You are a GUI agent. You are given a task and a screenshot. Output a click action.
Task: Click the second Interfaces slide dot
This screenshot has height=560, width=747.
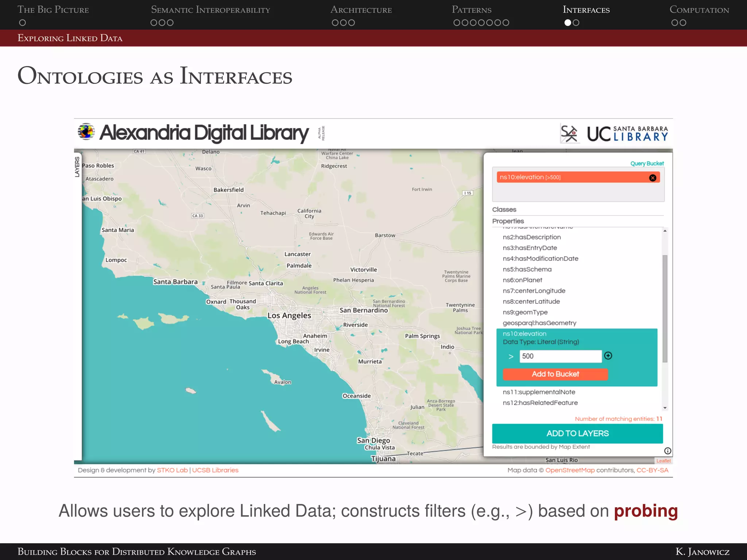(x=576, y=23)
